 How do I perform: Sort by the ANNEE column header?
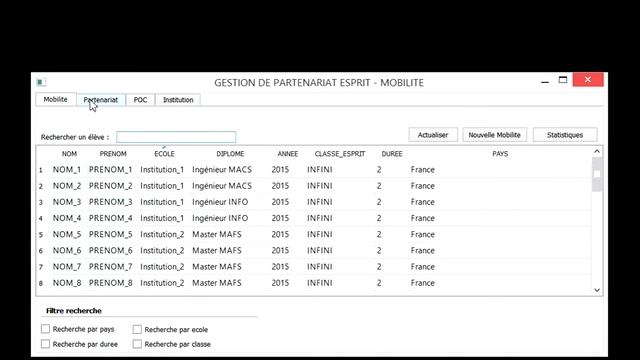(x=288, y=154)
